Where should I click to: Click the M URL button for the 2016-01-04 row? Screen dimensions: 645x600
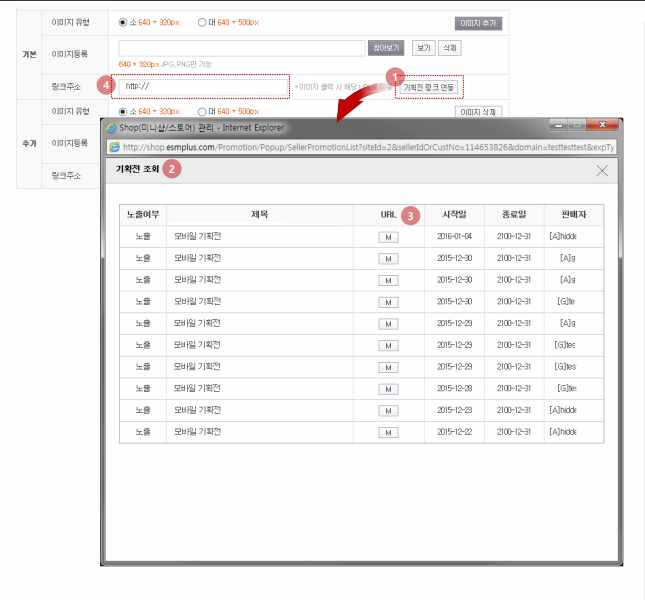tap(388, 237)
